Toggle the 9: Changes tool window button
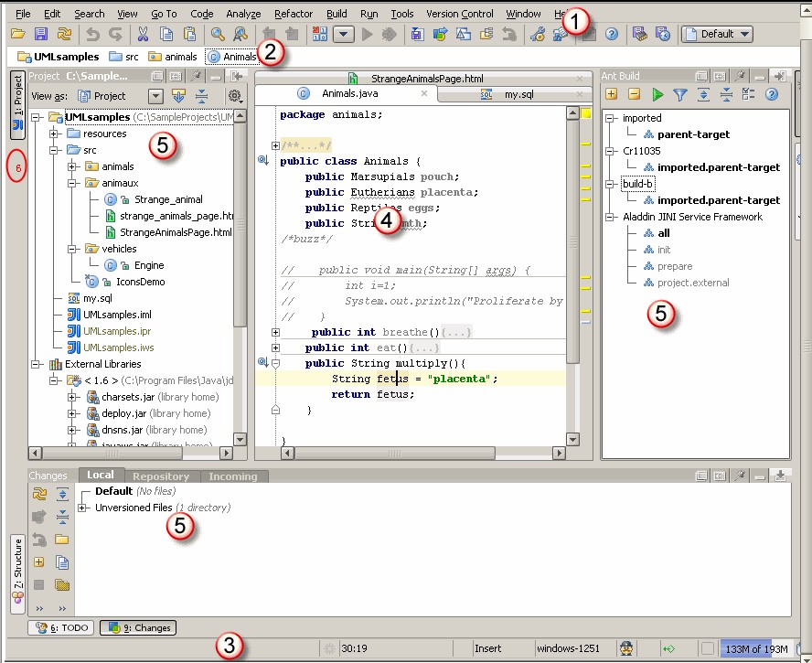The width and height of the screenshot is (812, 663). pyautogui.click(x=137, y=627)
